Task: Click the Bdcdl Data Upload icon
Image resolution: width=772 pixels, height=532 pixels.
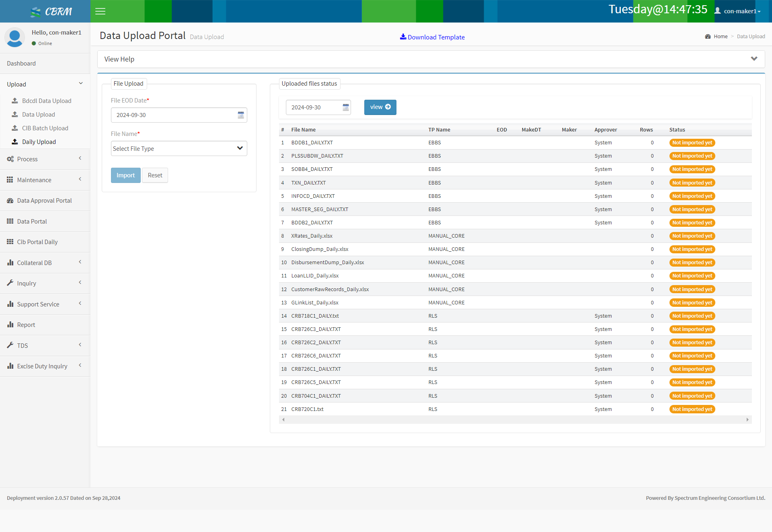Action: (x=15, y=101)
